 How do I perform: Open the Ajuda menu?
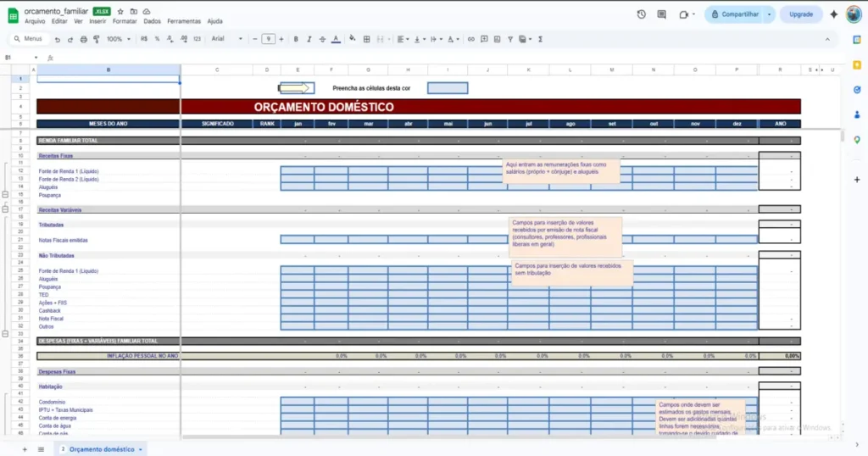214,21
